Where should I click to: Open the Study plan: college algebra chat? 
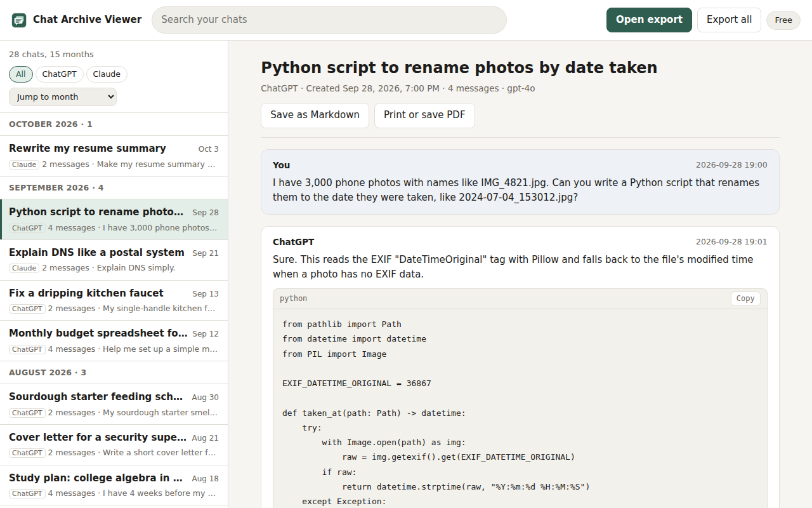[114, 485]
